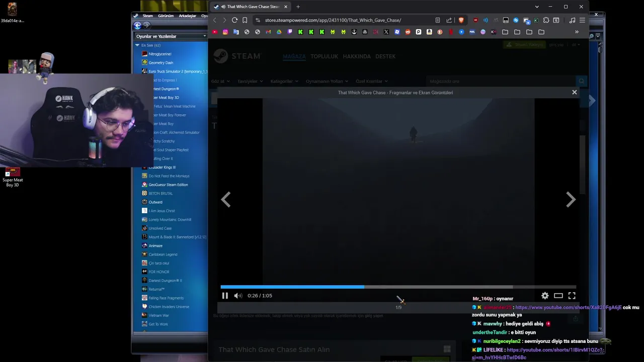
Task: Pause the Steam trailer video
Action: point(225,296)
